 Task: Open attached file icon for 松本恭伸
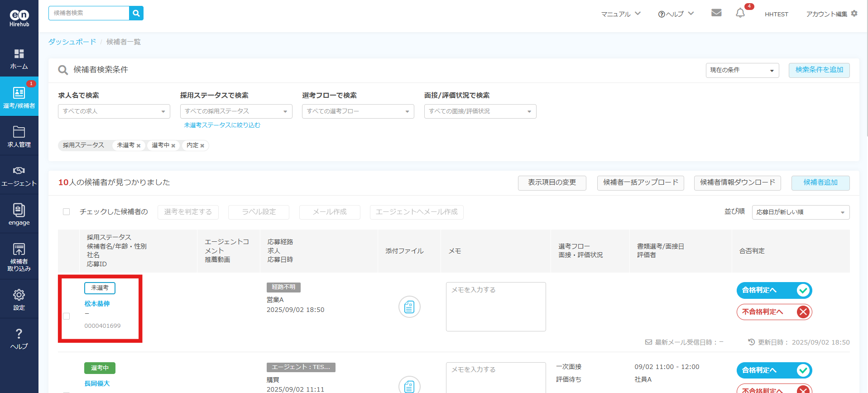(x=409, y=307)
